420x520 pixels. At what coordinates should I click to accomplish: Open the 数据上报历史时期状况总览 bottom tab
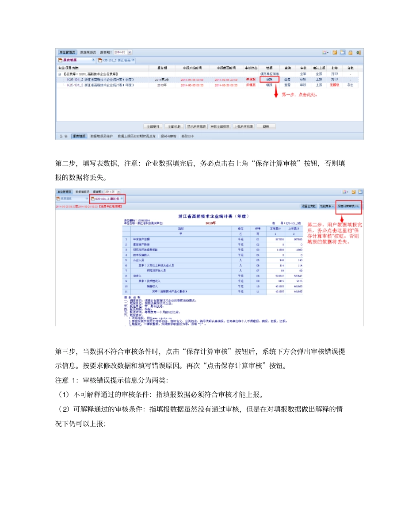click(136, 136)
